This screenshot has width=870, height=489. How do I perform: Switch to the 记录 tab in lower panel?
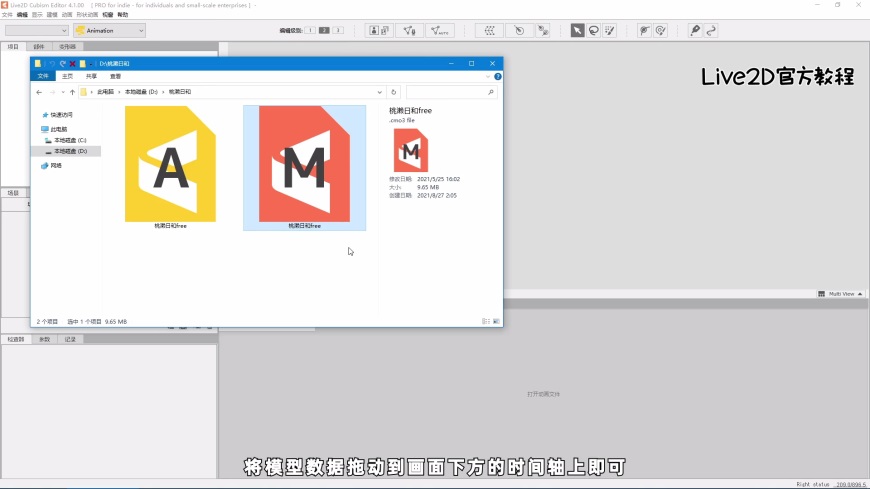tap(70, 339)
